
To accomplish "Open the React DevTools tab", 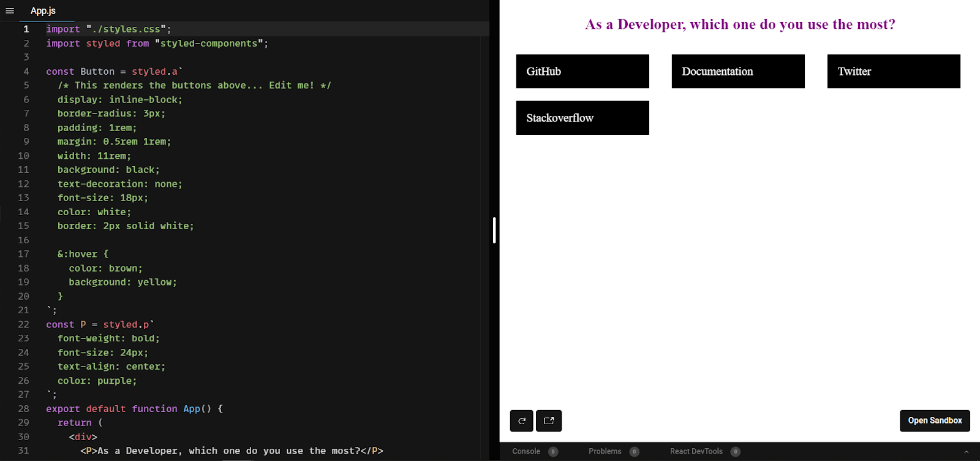I will click(x=696, y=451).
